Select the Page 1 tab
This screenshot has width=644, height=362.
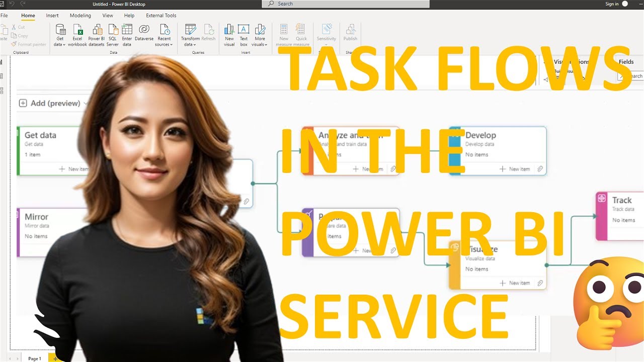tap(35, 358)
